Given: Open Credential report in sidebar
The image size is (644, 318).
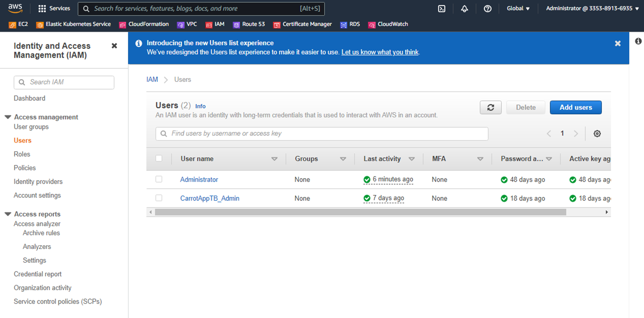Looking at the screenshot, I should (38, 274).
